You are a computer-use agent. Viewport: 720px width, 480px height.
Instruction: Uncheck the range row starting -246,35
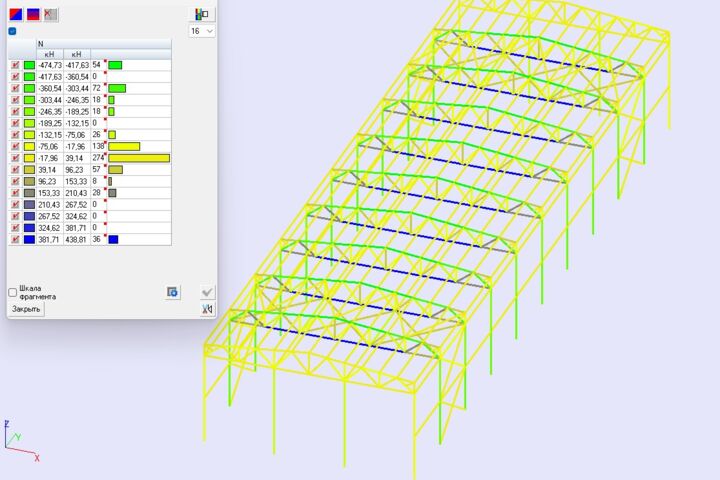pyautogui.click(x=16, y=112)
